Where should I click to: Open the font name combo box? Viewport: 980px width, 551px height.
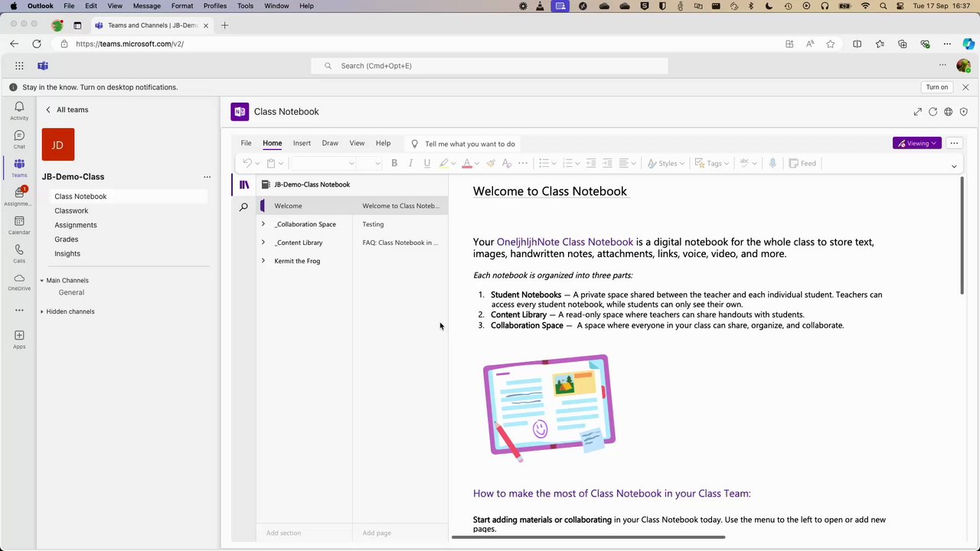(323, 163)
